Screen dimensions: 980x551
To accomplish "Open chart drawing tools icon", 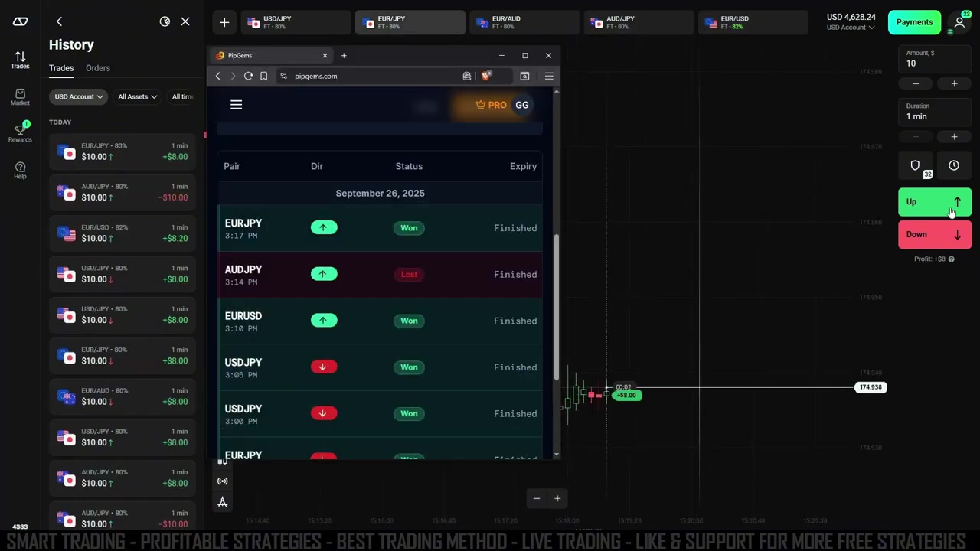I will click(x=223, y=503).
